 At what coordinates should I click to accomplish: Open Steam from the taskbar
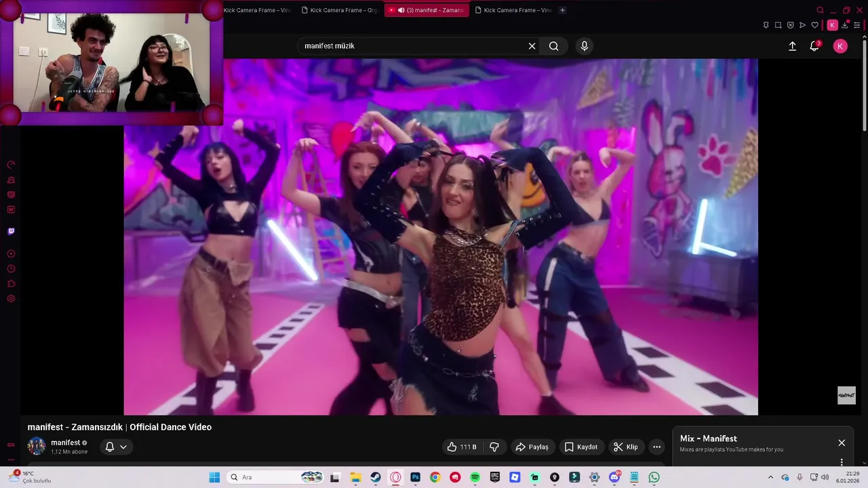pos(375,477)
